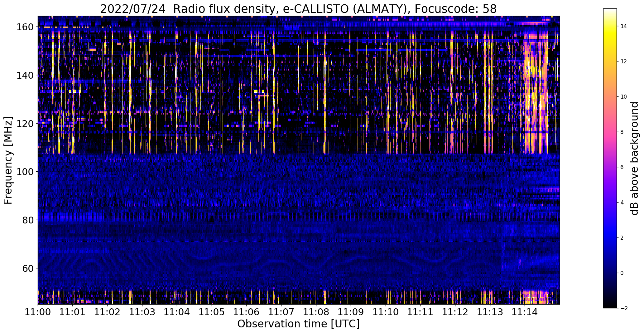644x333 pixels.
Task: Click the 11:03 time tick label
Action: click(x=142, y=312)
